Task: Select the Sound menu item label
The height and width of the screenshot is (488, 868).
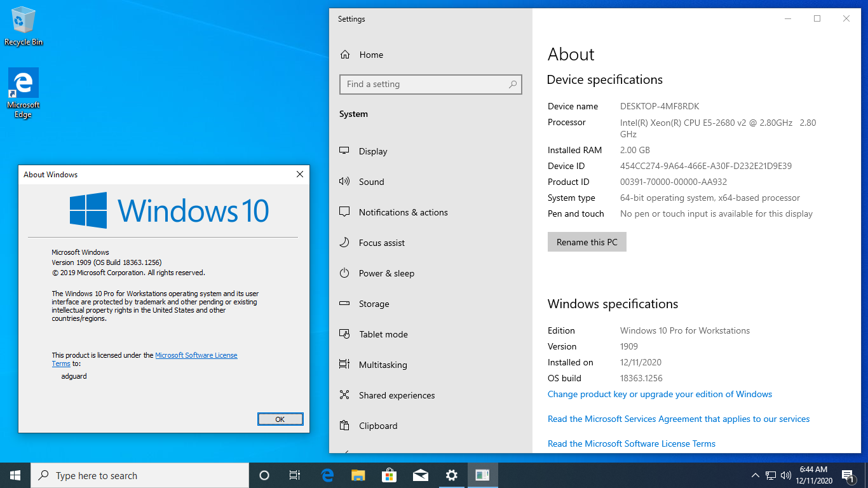Action: point(372,182)
